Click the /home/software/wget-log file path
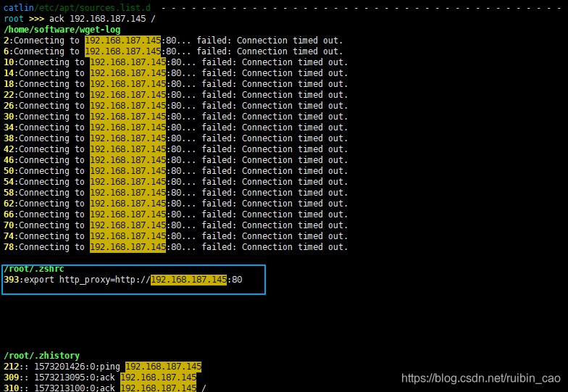Viewport: 568px width, 392px height. click(x=62, y=29)
